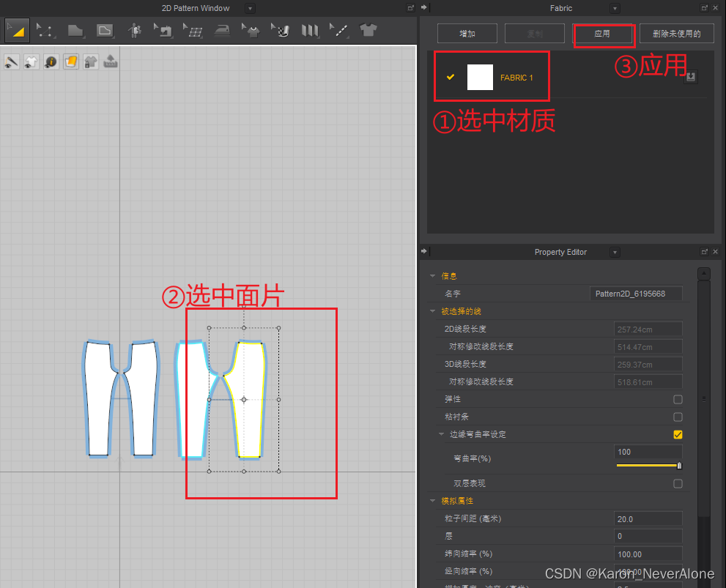The width and height of the screenshot is (726, 588).
Task: Open the avatar arrangement figure tool
Action: click(x=135, y=31)
